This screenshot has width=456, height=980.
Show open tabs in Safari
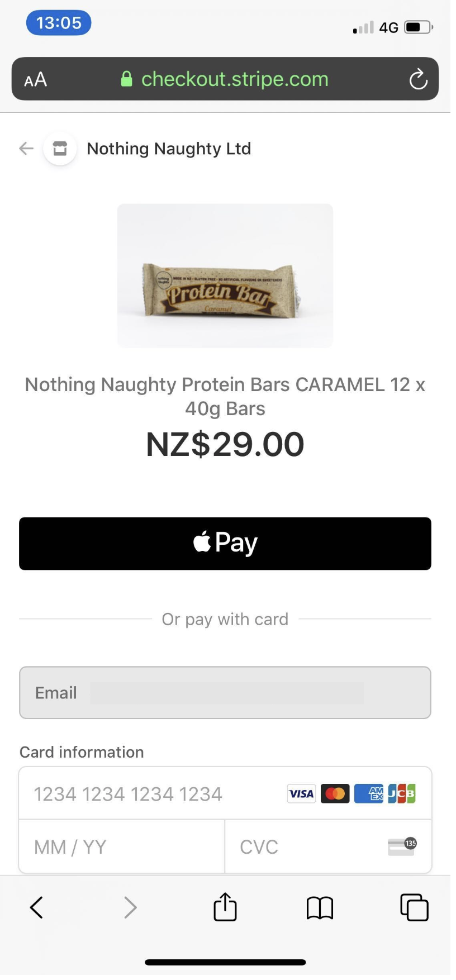pyautogui.click(x=414, y=907)
